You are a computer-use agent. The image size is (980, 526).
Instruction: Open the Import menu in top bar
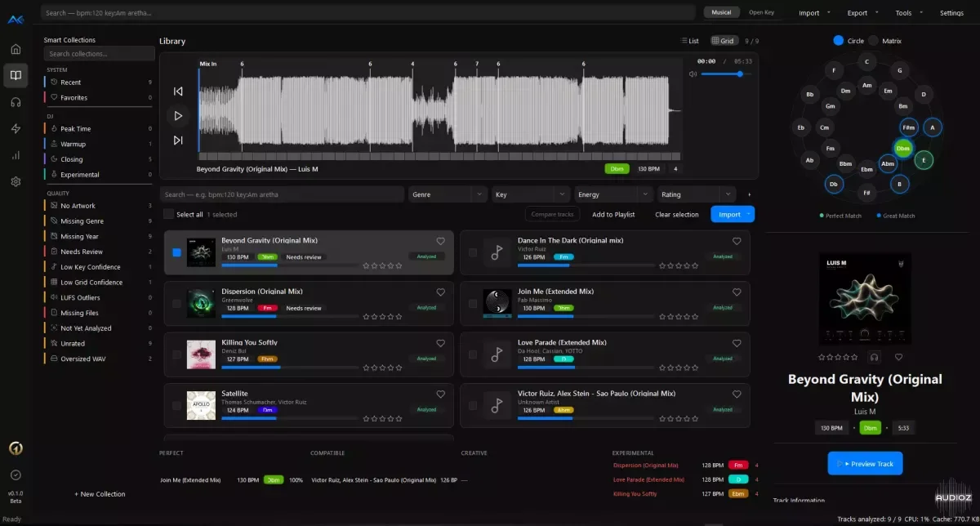pyautogui.click(x=814, y=13)
